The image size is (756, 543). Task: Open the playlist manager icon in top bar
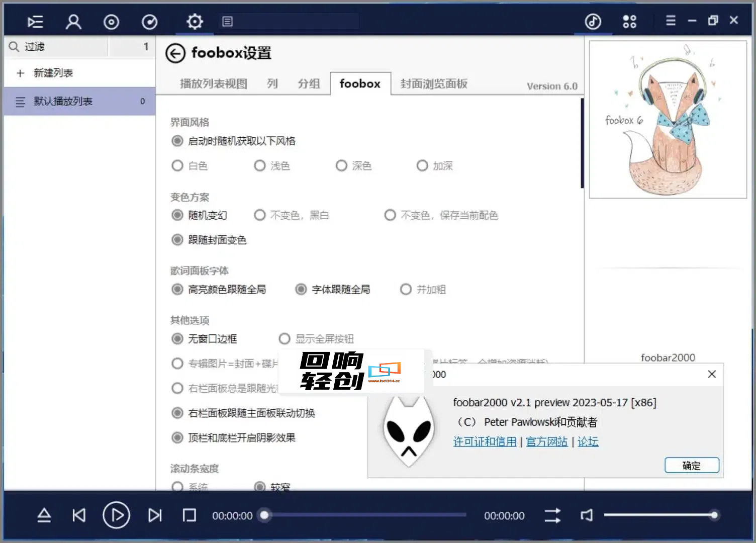pyautogui.click(x=35, y=22)
